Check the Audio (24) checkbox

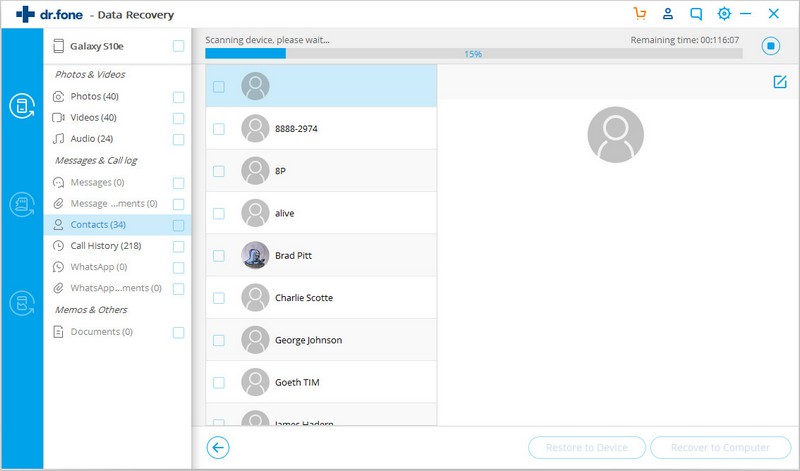(x=179, y=139)
